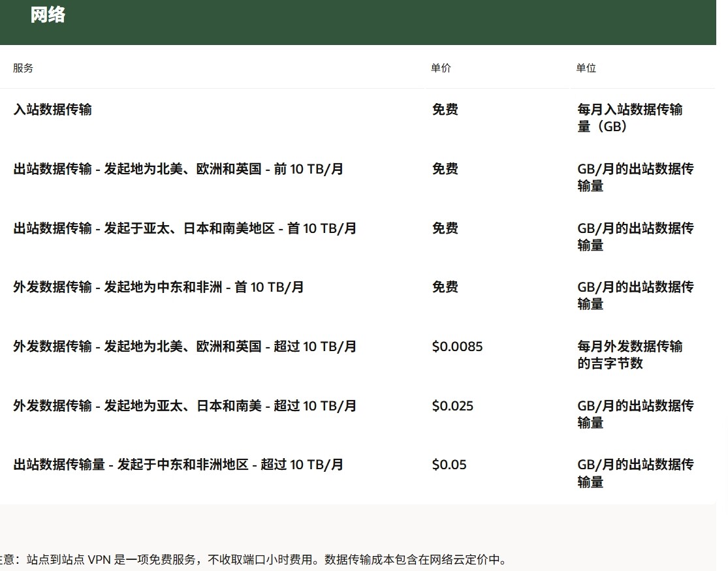Click 免费 price for 亚太、日本和南美地区 首 10 TB
Screen dimensions: 728x571
coord(445,228)
